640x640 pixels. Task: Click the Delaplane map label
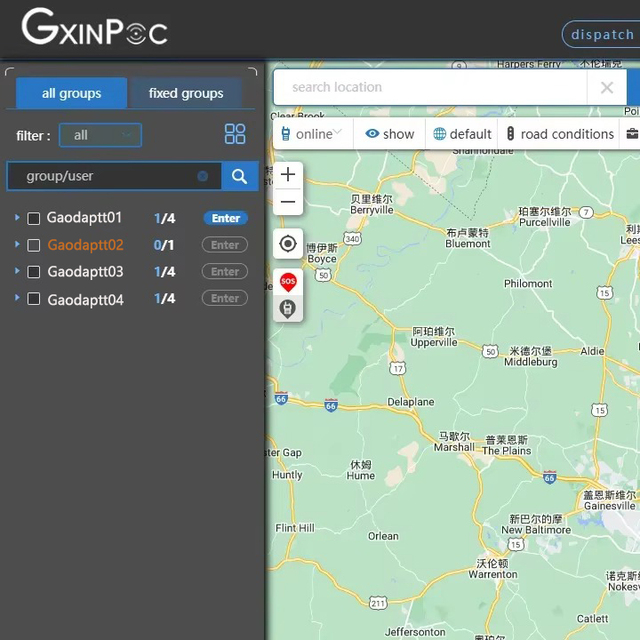pos(411,402)
